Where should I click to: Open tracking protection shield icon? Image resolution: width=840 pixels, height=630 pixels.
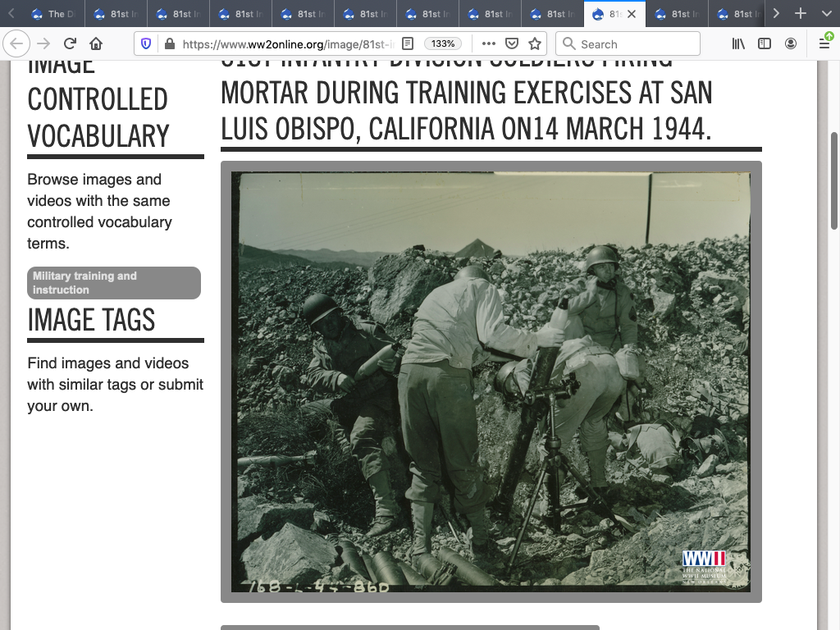tap(146, 43)
